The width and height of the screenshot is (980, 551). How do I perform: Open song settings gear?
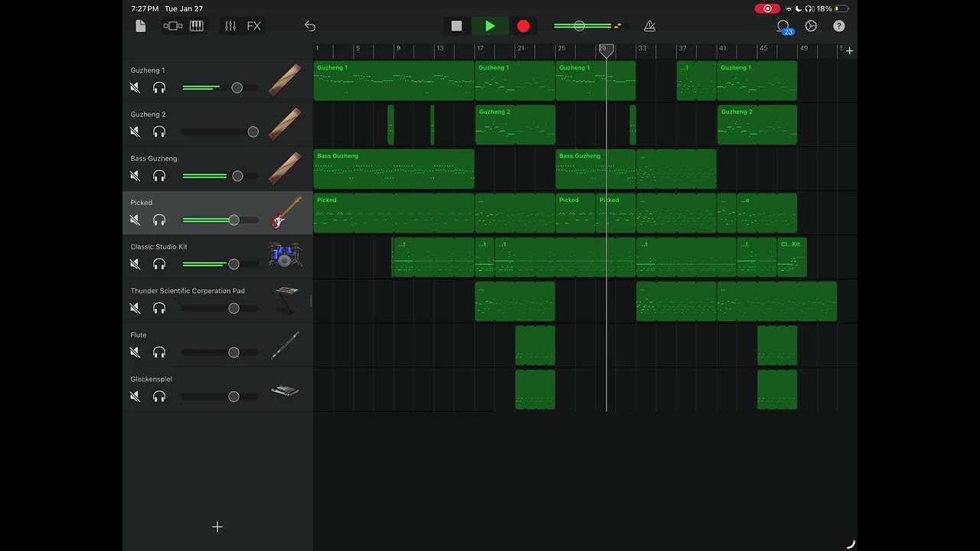811,26
